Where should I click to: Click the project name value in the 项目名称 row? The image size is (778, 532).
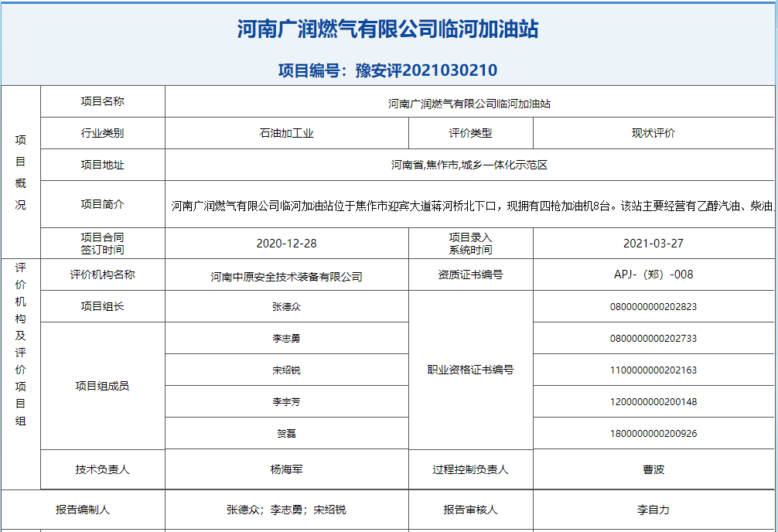point(469,104)
